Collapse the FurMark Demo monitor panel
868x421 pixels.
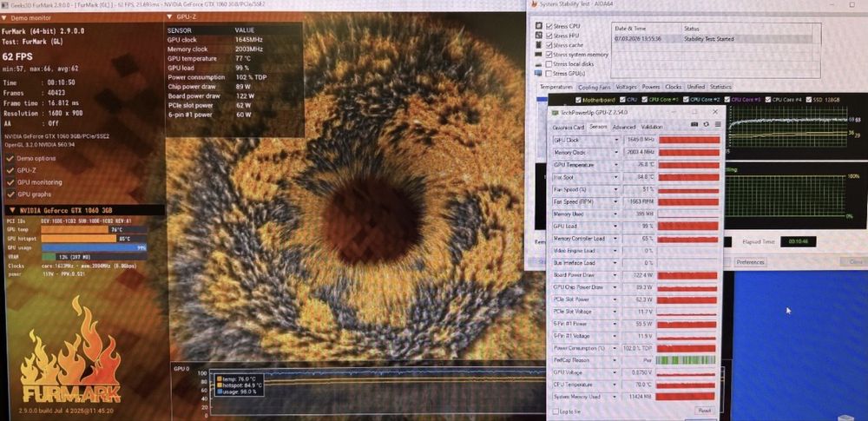4,18
